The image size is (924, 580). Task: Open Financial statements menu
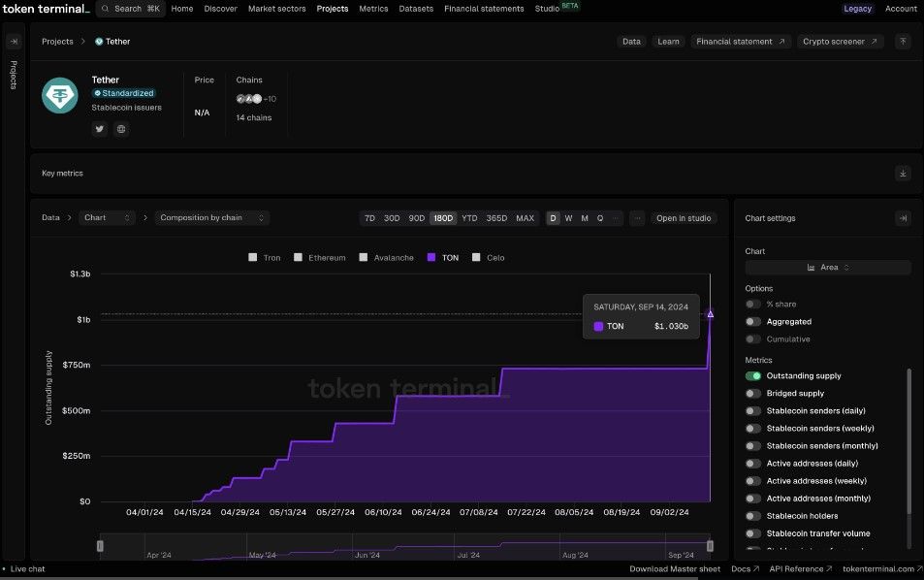[484, 9]
